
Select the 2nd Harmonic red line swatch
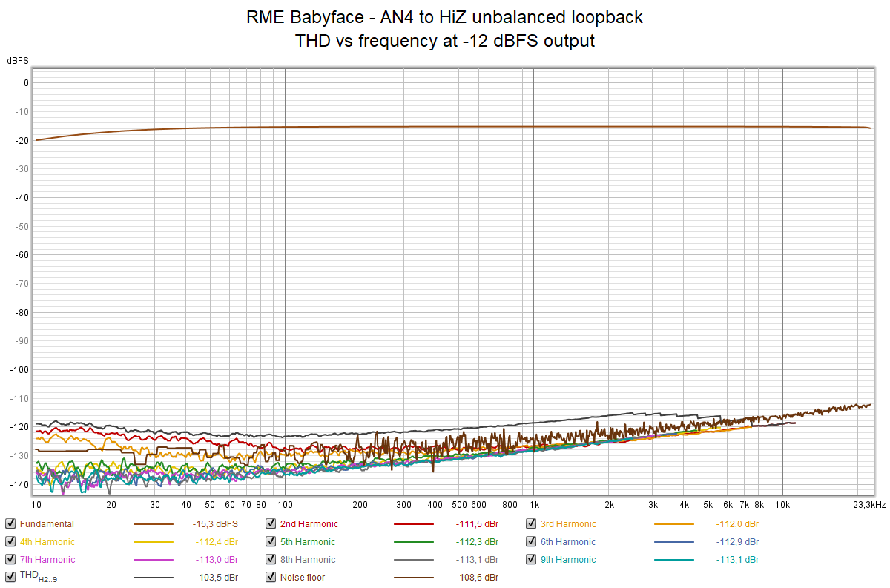click(x=414, y=524)
